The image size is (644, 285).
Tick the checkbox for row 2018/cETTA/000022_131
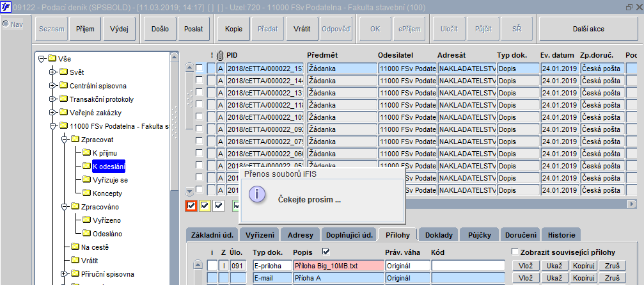coord(199,92)
